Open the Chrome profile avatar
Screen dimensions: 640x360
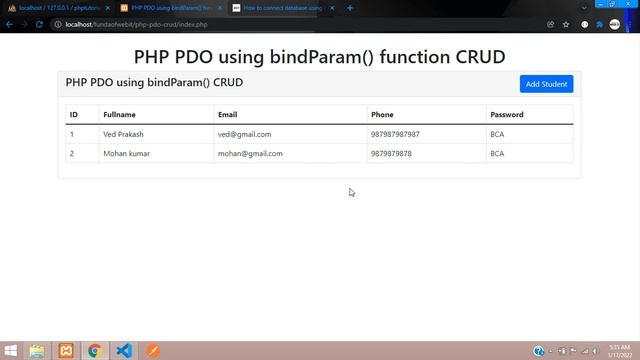click(614, 24)
